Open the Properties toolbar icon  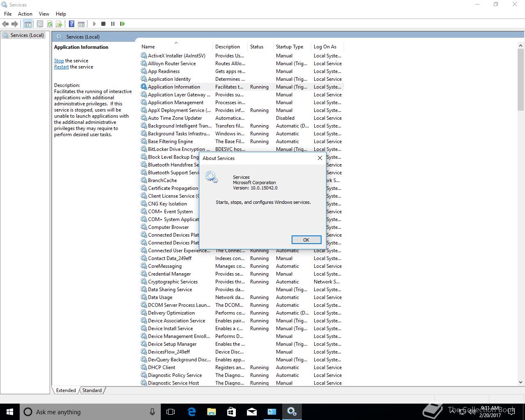pyautogui.click(x=40, y=24)
